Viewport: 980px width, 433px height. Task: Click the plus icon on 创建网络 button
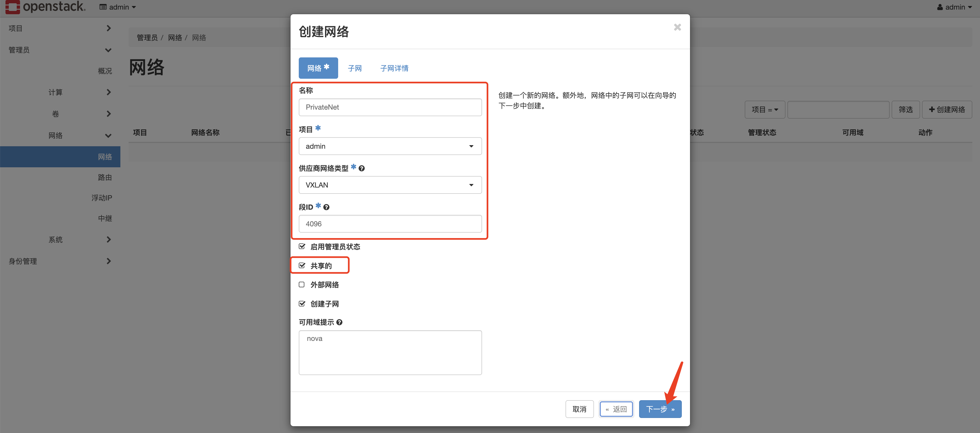tap(932, 110)
